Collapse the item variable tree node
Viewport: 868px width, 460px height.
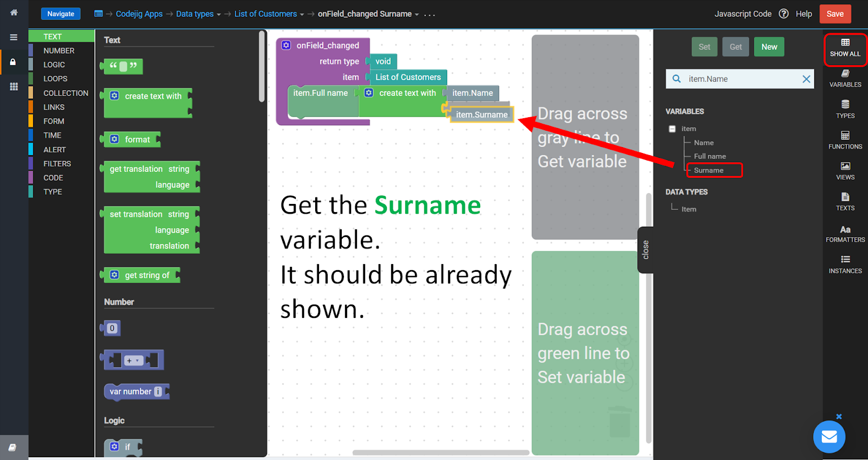672,129
